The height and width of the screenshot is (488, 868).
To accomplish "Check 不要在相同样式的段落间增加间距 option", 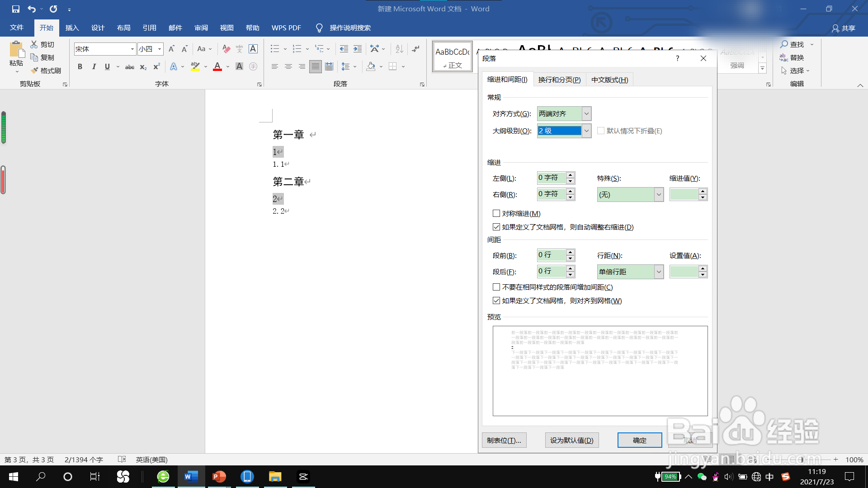I will click(496, 287).
